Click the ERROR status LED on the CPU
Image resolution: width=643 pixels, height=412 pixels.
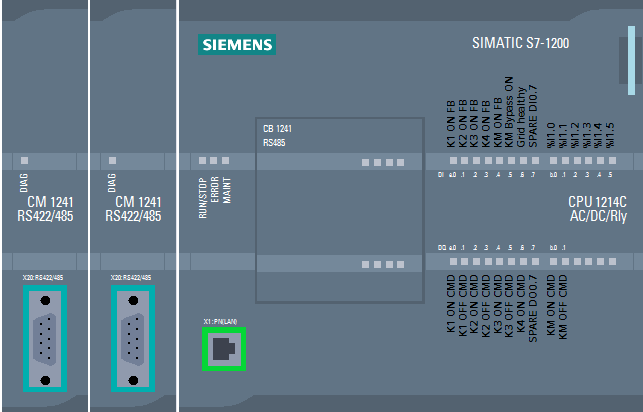214,160
